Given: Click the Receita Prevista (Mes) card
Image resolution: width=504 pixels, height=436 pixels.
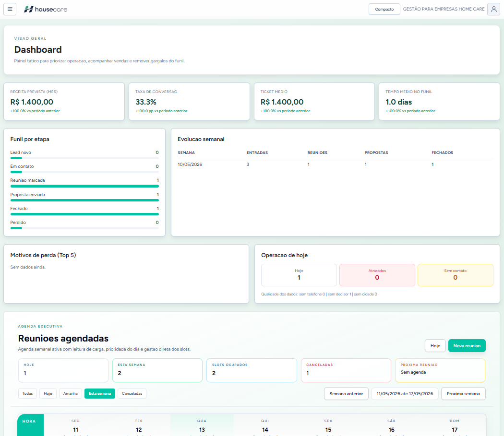Looking at the screenshot, I should point(64,102).
